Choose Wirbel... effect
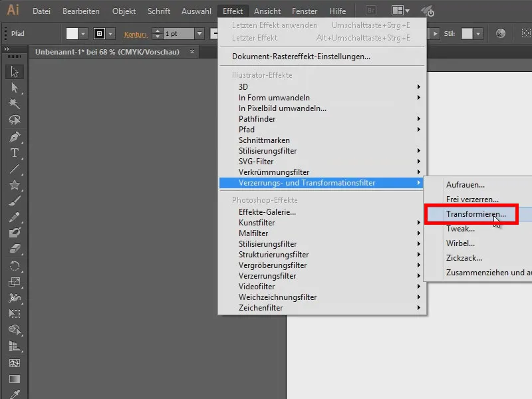Image resolution: width=532 pixels, height=399 pixels. click(460, 243)
